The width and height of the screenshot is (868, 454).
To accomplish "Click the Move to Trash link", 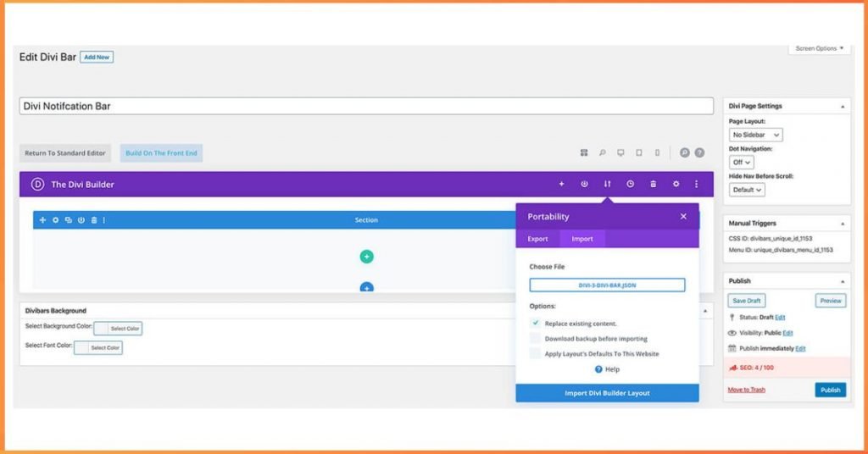I will tap(746, 390).
